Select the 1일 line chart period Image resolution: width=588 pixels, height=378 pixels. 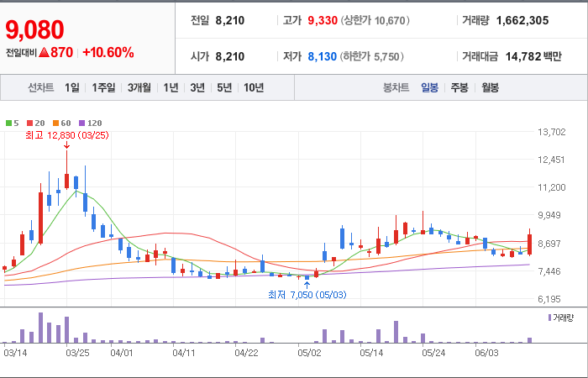pos(72,87)
